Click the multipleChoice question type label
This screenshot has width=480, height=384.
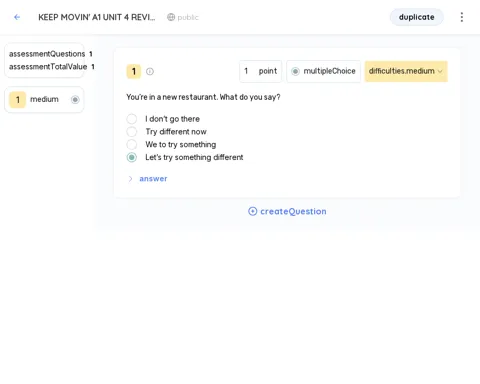[329, 71]
